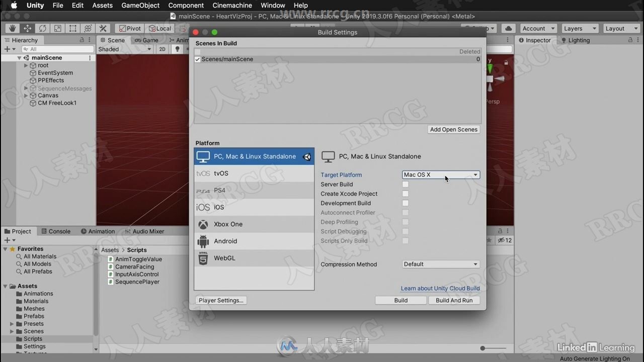This screenshot has width=644, height=362.
Task: Click the Add Open Scenes button
Action: pos(454,129)
